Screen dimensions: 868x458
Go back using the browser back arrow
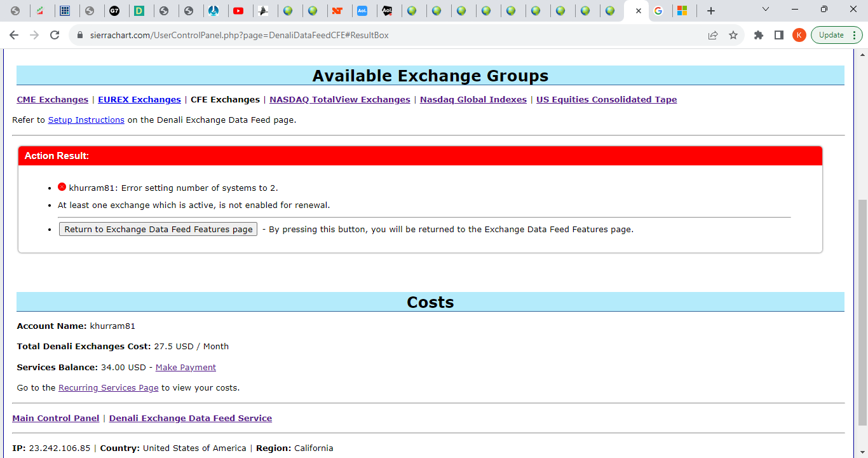(x=14, y=35)
